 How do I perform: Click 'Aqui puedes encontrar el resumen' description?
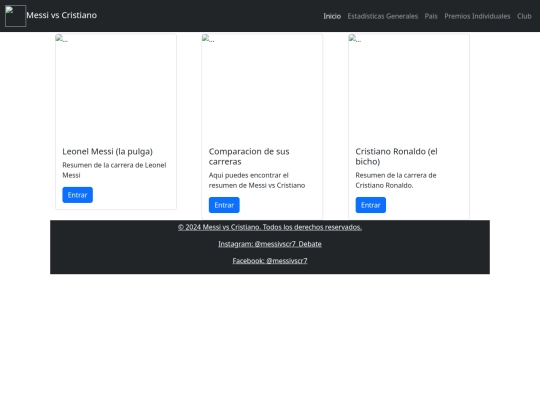click(257, 180)
